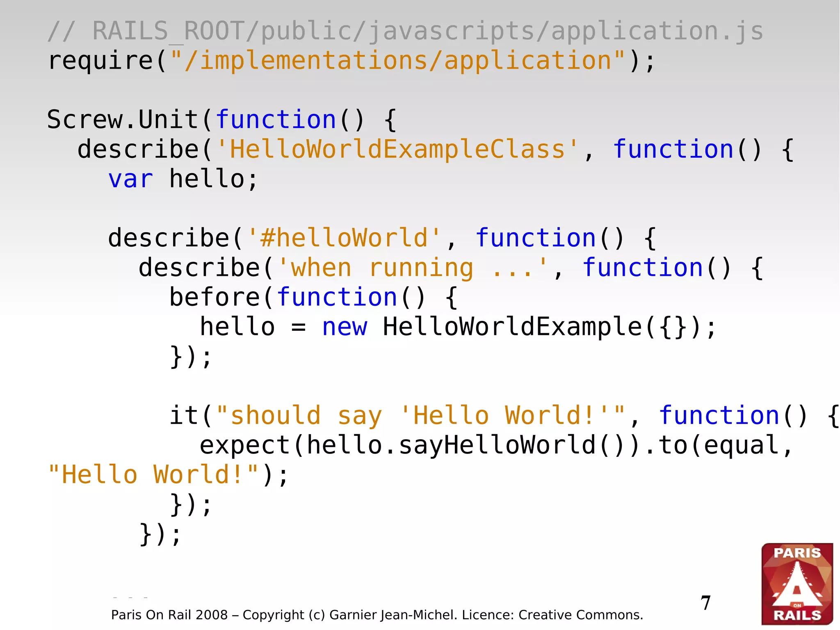
Task: Click the Screw.Unit(function() line
Action: [x=222, y=120]
